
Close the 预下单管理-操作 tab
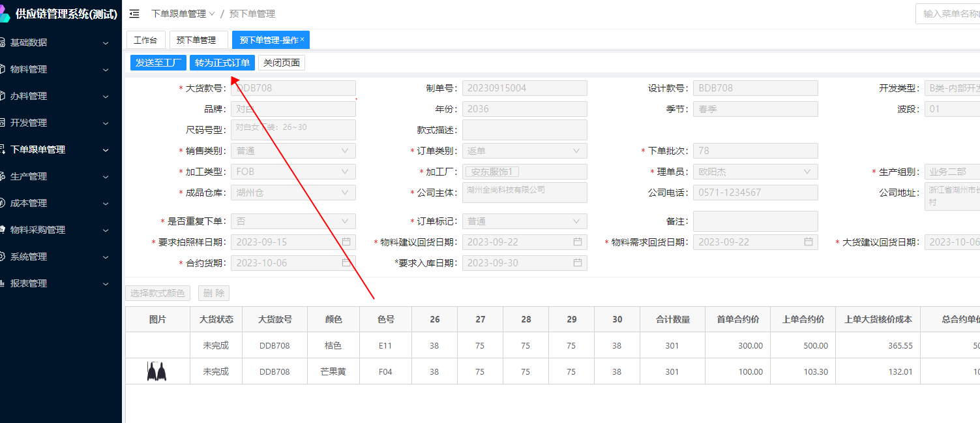pos(303,40)
